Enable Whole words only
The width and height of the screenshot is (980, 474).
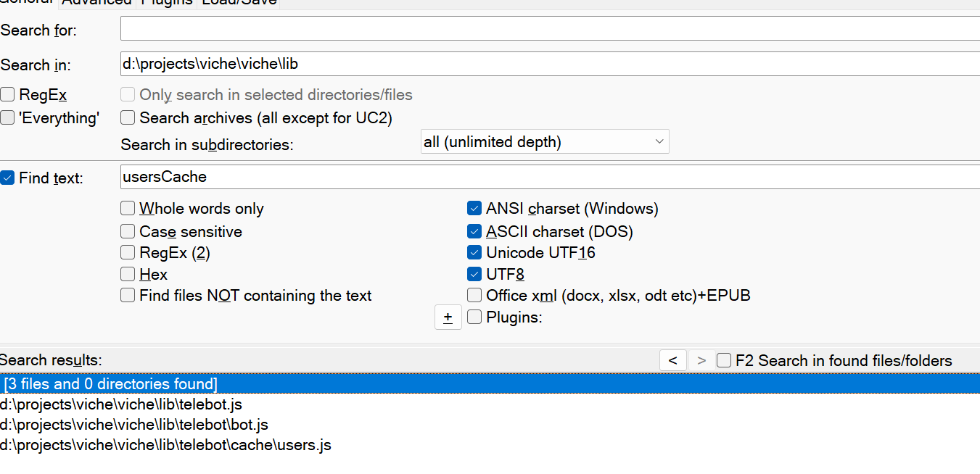(128, 209)
